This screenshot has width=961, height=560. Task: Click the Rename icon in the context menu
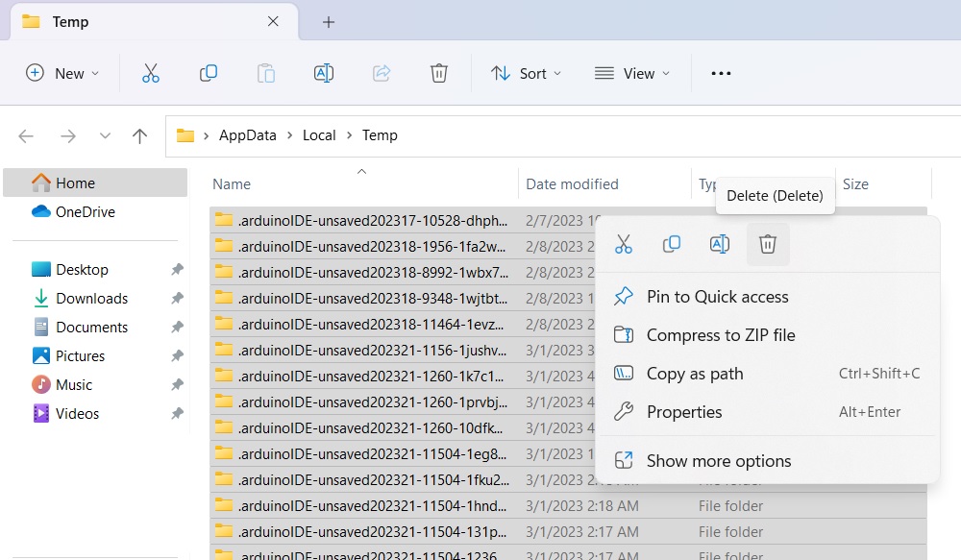[720, 243]
